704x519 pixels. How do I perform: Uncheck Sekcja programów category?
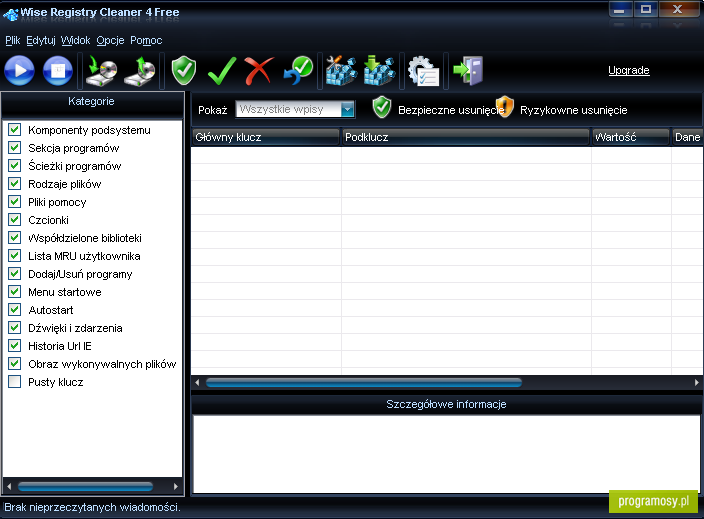[14, 148]
